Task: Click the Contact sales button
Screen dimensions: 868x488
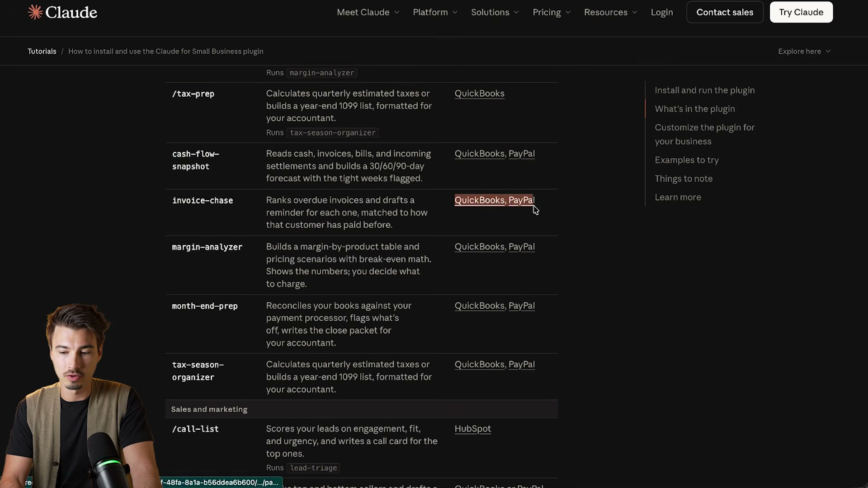Action: click(x=725, y=12)
